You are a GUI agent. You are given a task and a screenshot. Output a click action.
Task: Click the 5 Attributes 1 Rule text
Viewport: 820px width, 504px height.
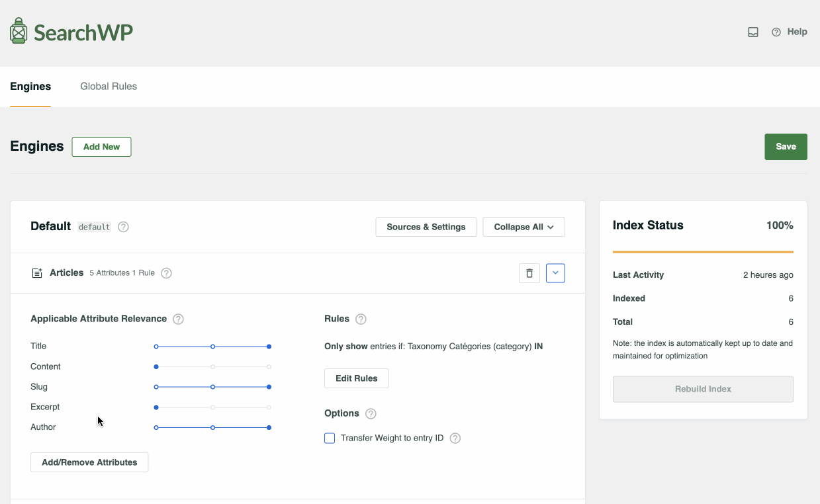pos(122,273)
